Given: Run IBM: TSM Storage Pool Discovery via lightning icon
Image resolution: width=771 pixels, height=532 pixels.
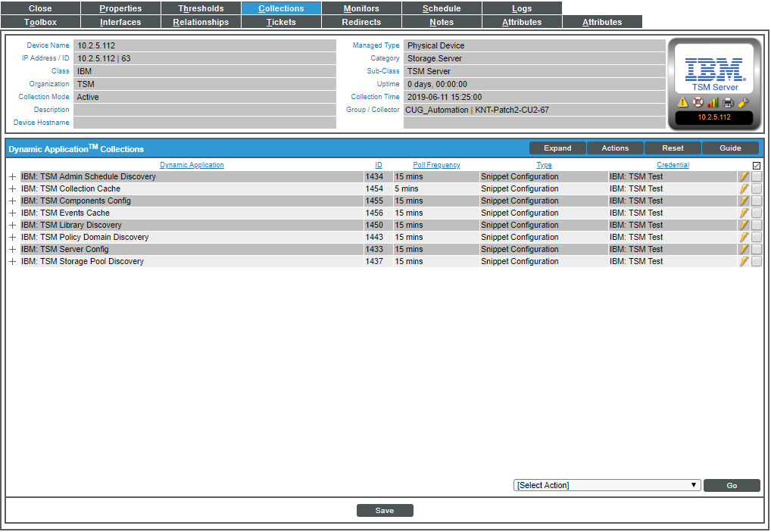Looking at the screenshot, I should [x=745, y=261].
